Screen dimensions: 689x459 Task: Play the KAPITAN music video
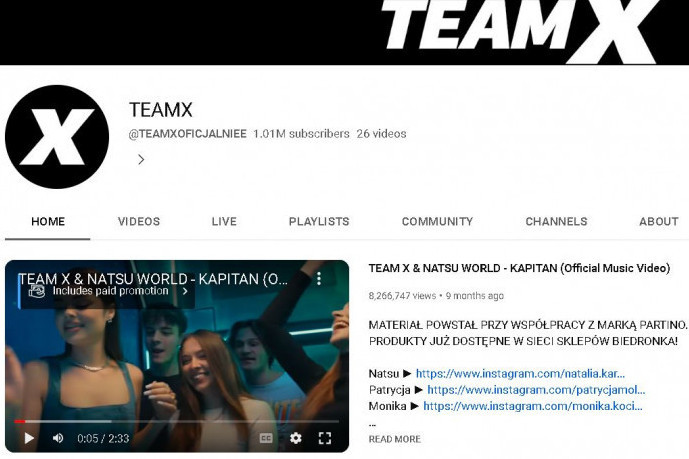[29, 438]
